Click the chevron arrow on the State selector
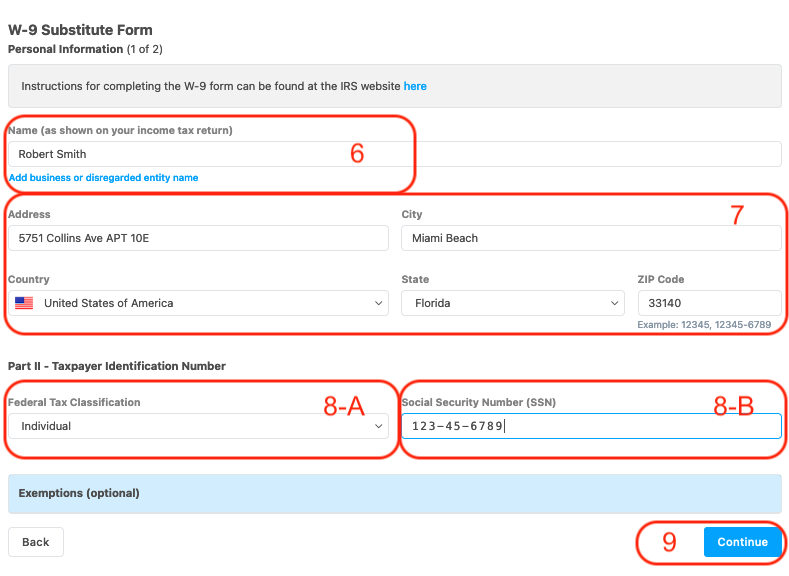Viewport: 789px width, 576px height. click(614, 303)
